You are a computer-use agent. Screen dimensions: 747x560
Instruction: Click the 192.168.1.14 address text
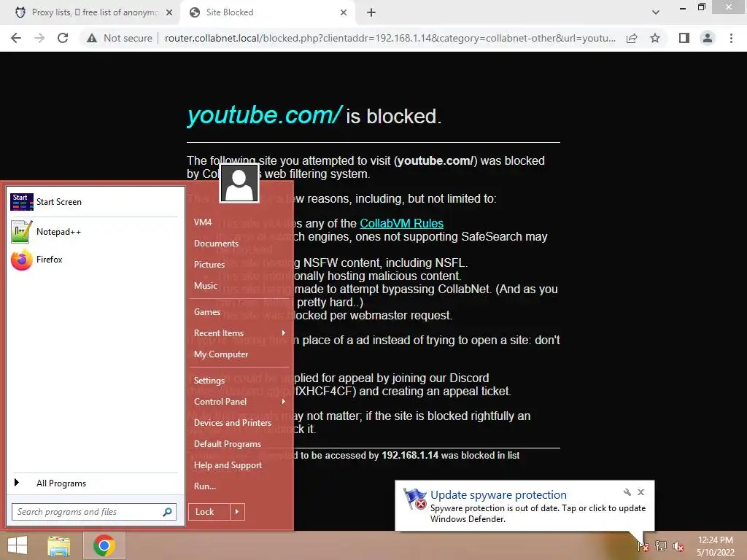click(x=410, y=456)
